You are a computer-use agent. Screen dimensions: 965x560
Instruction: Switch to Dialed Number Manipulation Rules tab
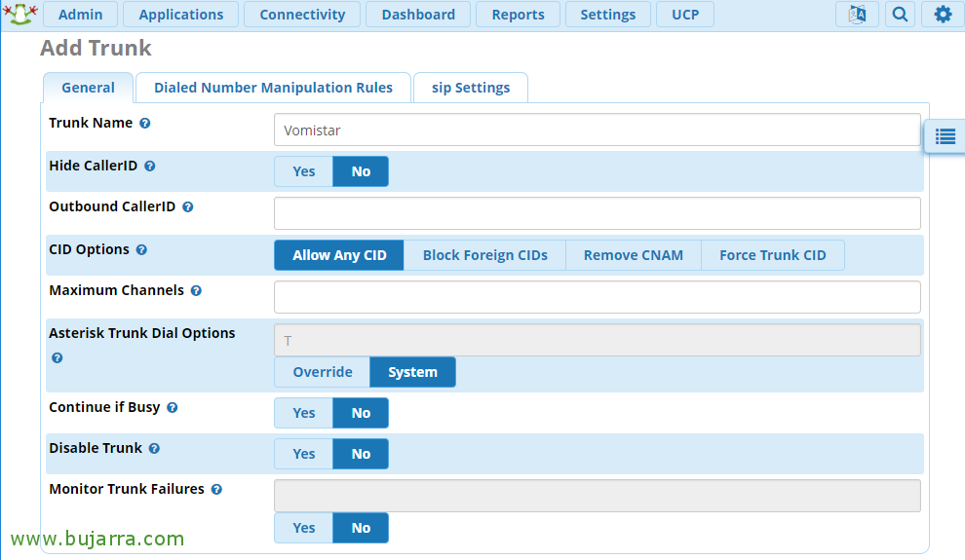click(x=273, y=88)
